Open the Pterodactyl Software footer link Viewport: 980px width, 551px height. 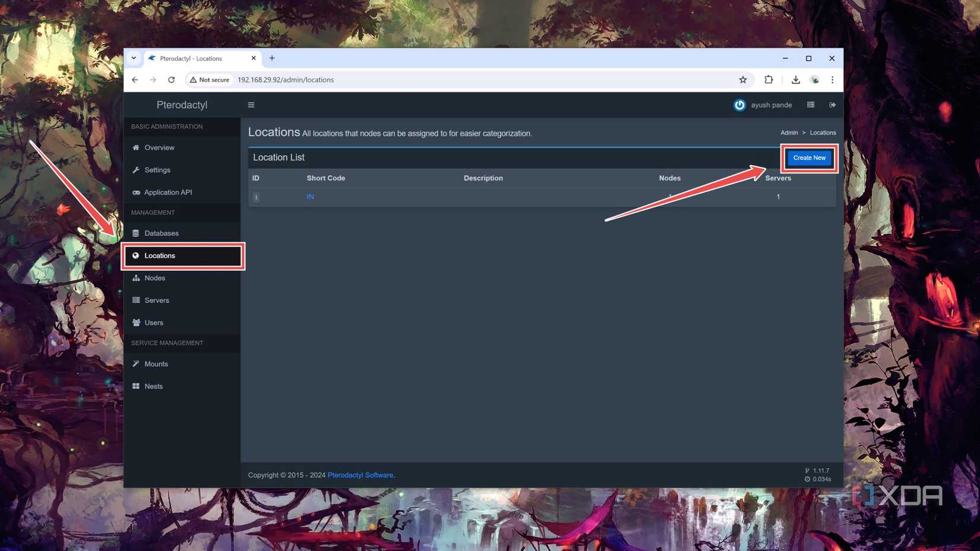[x=361, y=475]
